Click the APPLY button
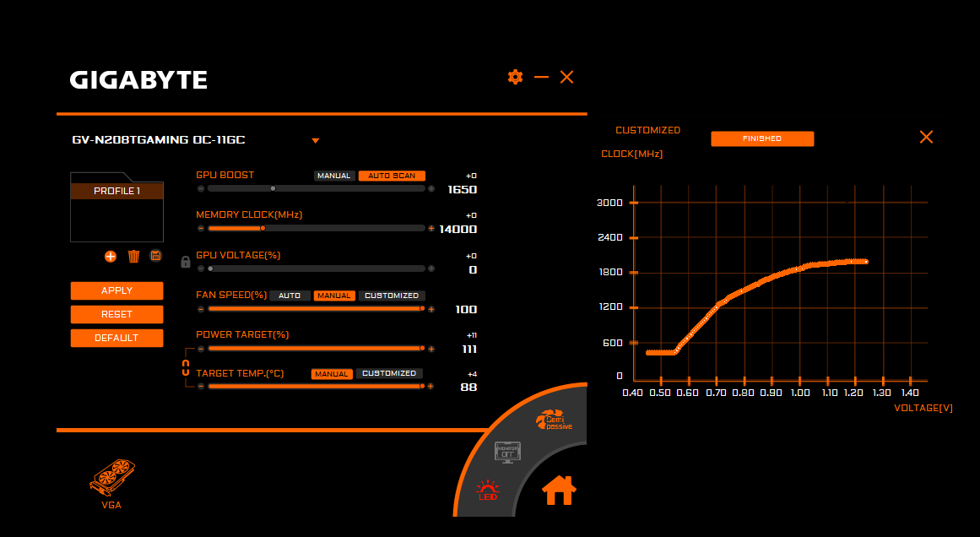The height and width of the screenshot is (537, 980). pos(116,290)
